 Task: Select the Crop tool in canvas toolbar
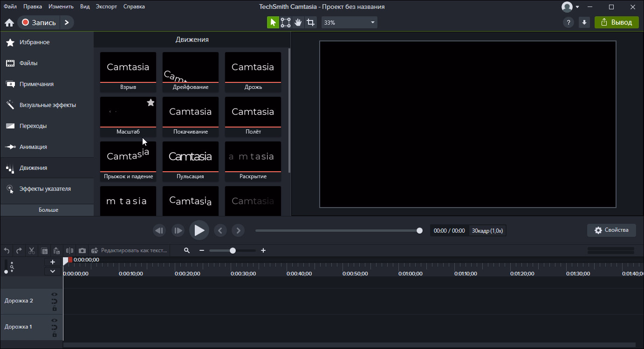[x=310, y=22]
